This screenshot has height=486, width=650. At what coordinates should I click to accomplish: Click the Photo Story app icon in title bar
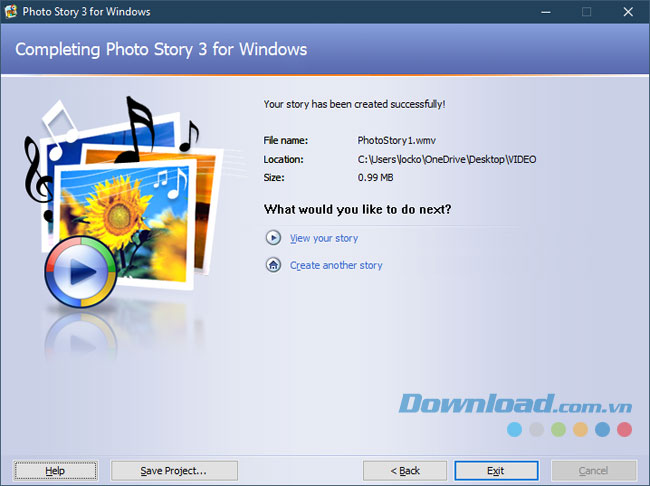[x=10, y=11]
